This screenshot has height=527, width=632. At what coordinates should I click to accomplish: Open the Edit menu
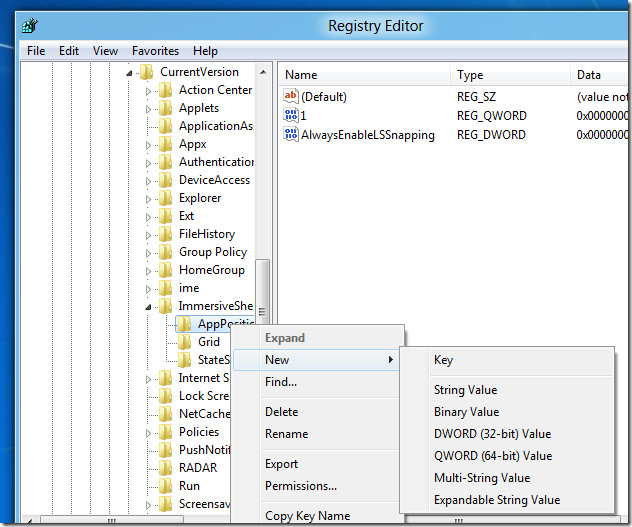point(69,51)
